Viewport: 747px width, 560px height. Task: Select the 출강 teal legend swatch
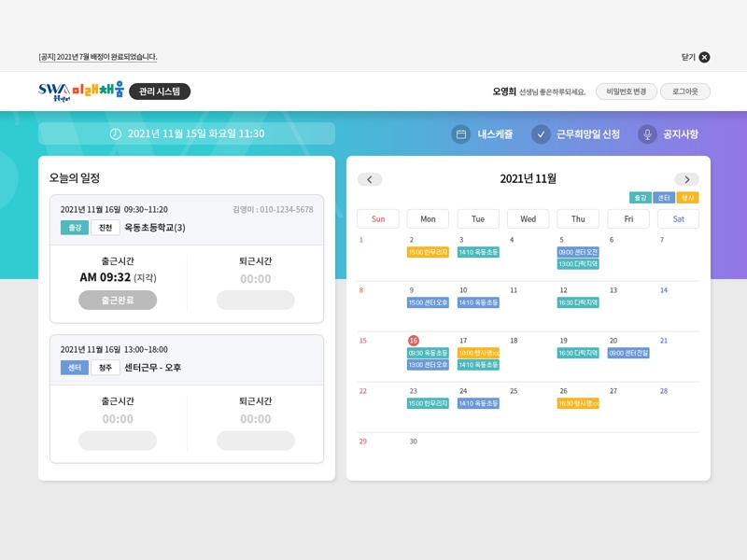point(641,198)
